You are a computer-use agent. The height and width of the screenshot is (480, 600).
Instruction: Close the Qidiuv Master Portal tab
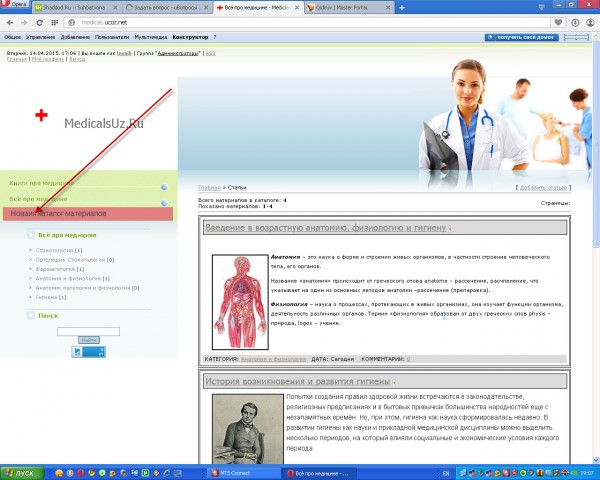[388, 8]
